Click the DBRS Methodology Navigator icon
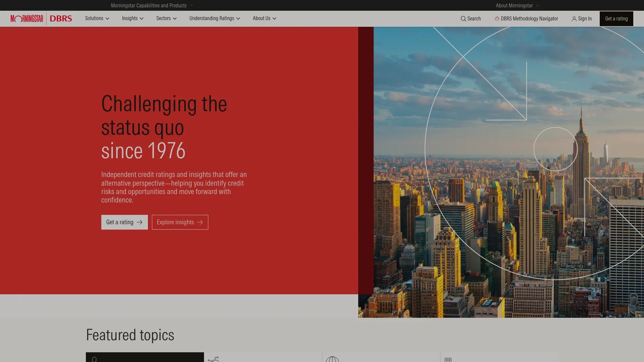 point(497,19)
